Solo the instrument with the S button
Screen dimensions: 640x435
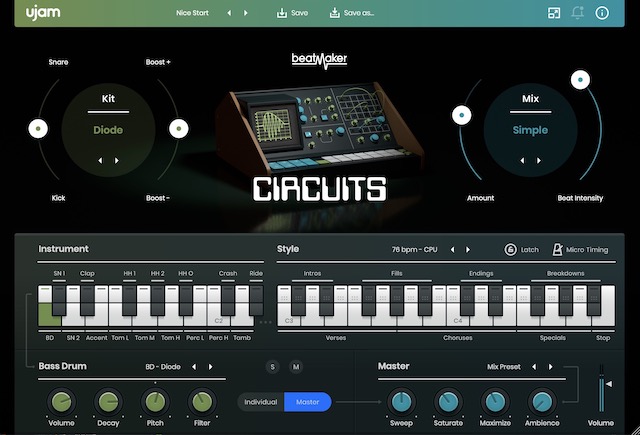[272, 367]
